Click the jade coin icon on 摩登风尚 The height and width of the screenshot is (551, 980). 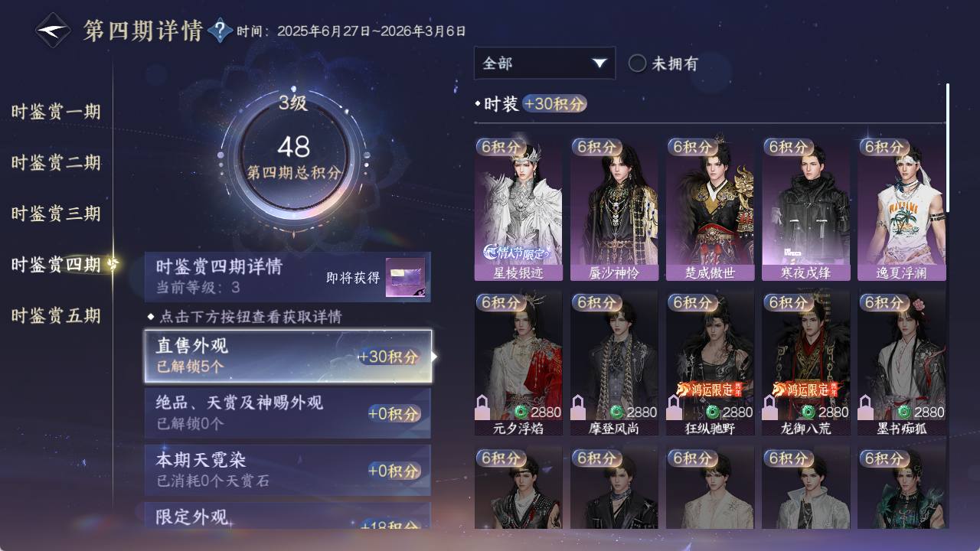pyautogui.click(x=616, y=412)
